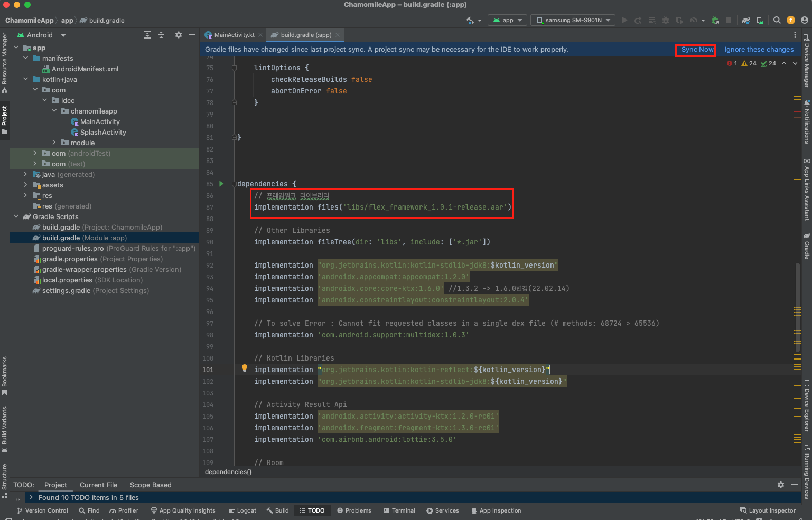
Task: Expand the module folder in tree
Action: 54,143
